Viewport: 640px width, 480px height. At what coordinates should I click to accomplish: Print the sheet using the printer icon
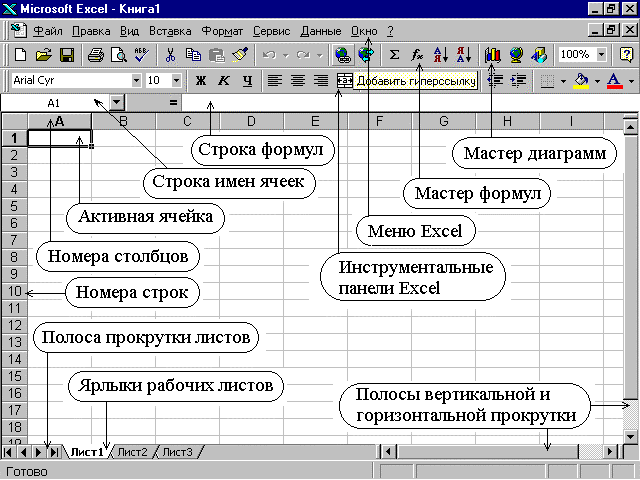click(x=96, y=55)
